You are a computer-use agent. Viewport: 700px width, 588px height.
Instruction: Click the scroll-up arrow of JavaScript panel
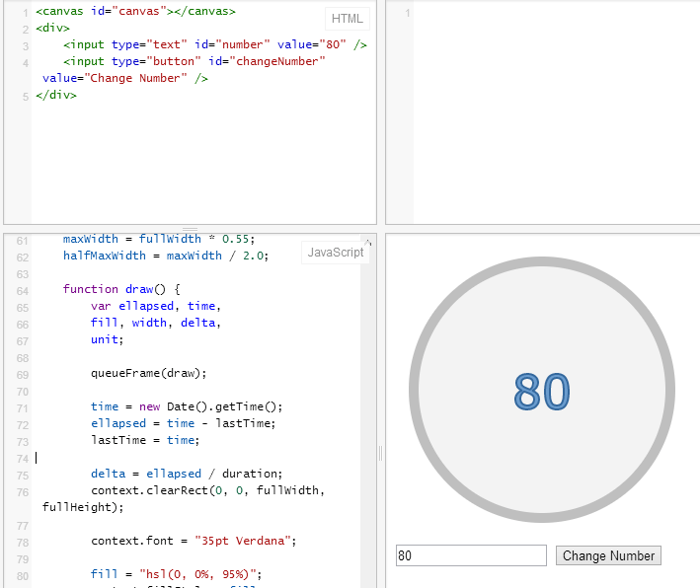368,243
